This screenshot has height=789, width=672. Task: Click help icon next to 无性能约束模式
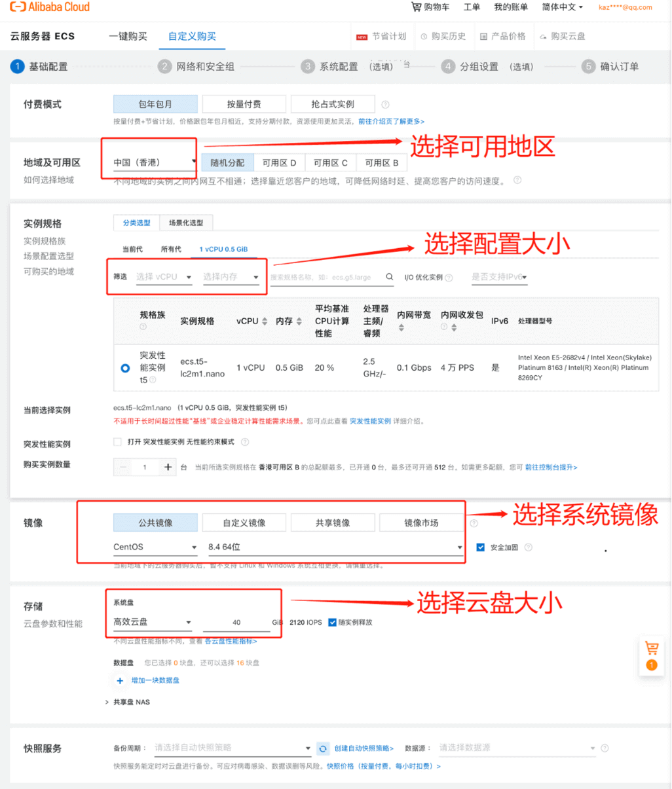(x=245, y=442)
